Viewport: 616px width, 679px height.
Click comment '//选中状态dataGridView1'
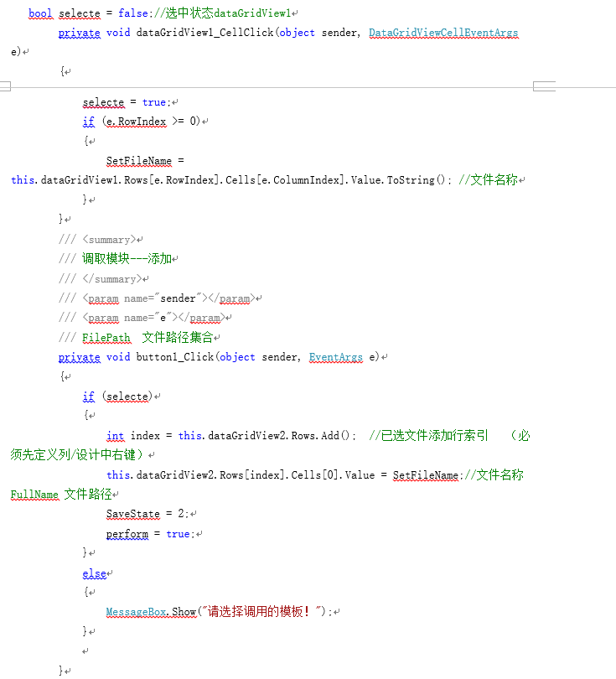(222, 13)
